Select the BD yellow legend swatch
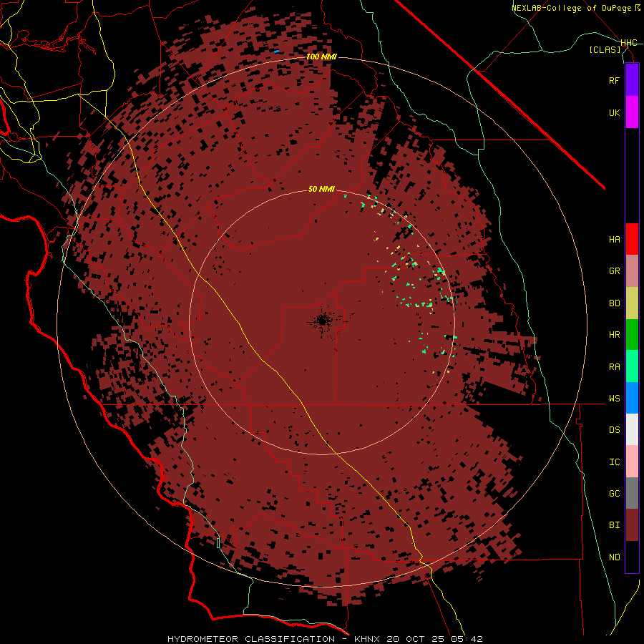The image size is (644, 644). (x=632, y=303)
